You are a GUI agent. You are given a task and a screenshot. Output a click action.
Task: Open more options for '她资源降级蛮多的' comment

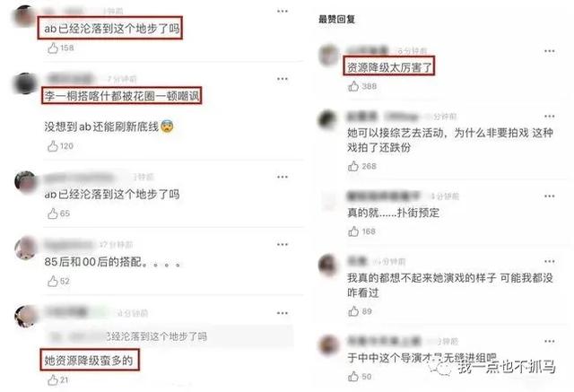(283, 313)
